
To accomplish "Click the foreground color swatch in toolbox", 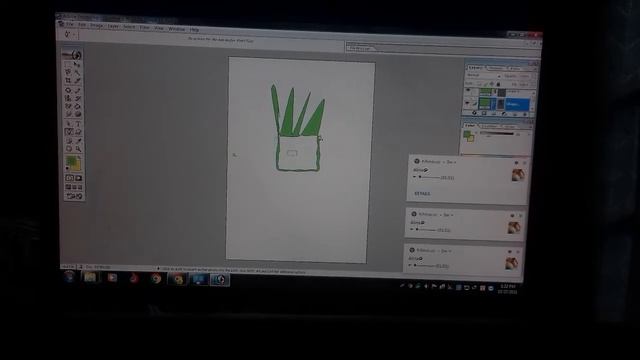I will coord(71,161).
